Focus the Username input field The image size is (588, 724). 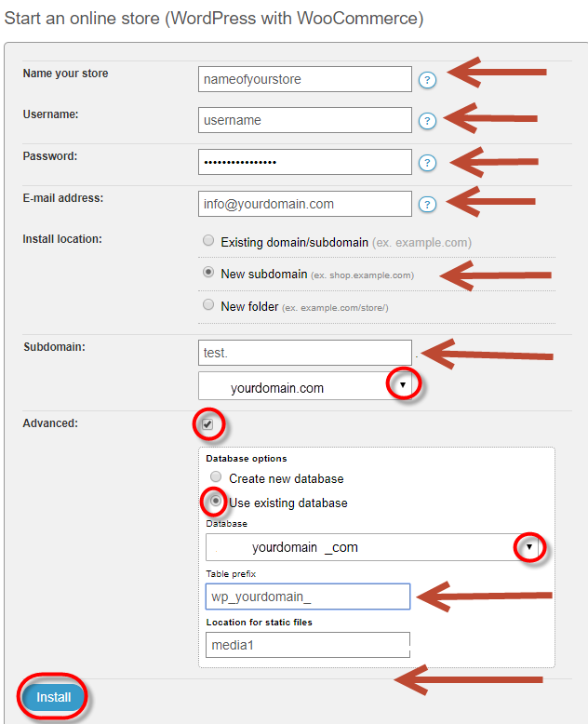click(305, 120)
